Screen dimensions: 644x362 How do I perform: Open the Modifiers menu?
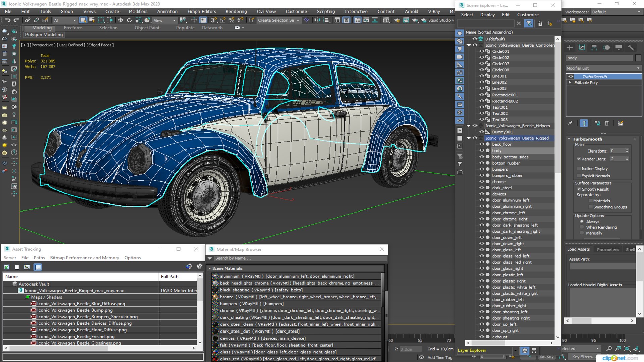point(138,11)
